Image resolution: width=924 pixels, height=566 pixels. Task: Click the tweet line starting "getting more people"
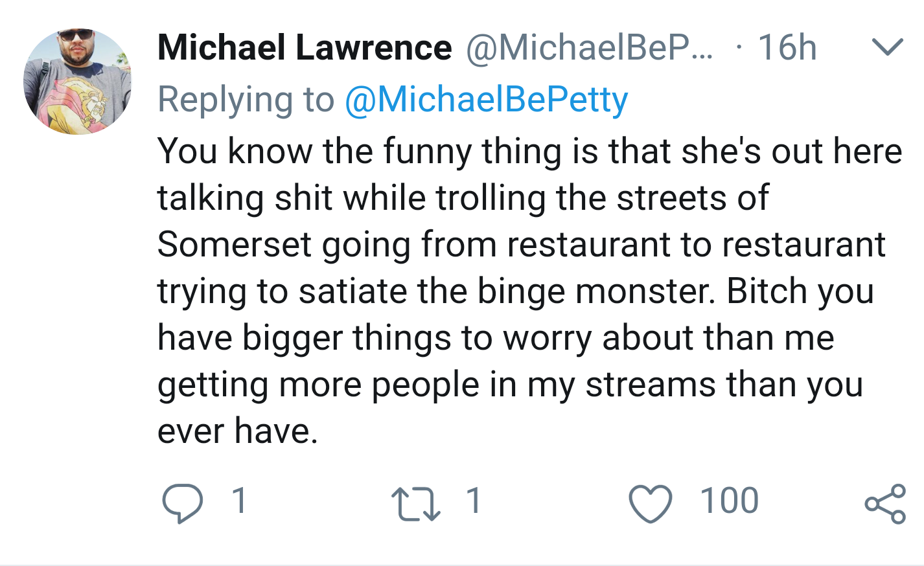[x=510, y=385]
